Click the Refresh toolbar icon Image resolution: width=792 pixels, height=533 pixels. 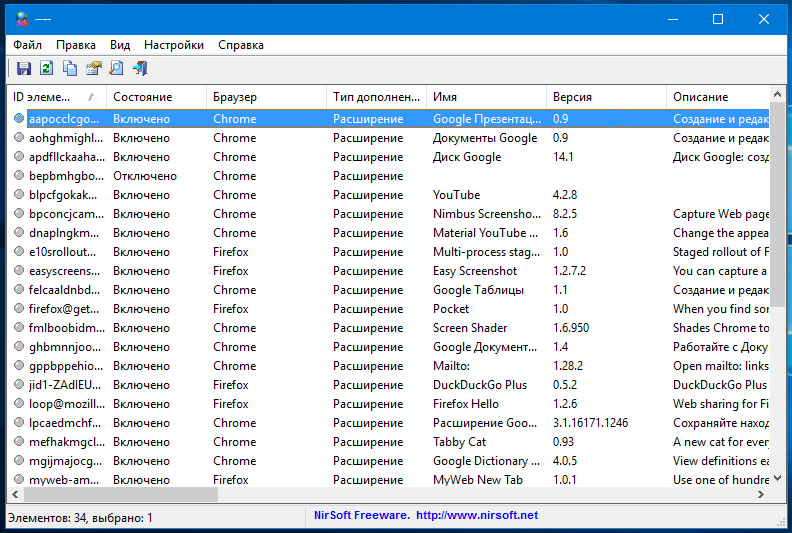point(46,68)
